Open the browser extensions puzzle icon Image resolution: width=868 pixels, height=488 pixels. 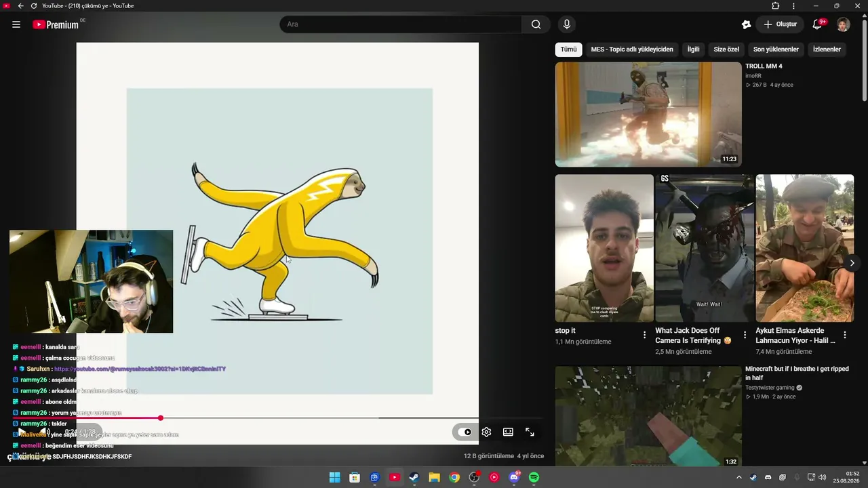776,6
